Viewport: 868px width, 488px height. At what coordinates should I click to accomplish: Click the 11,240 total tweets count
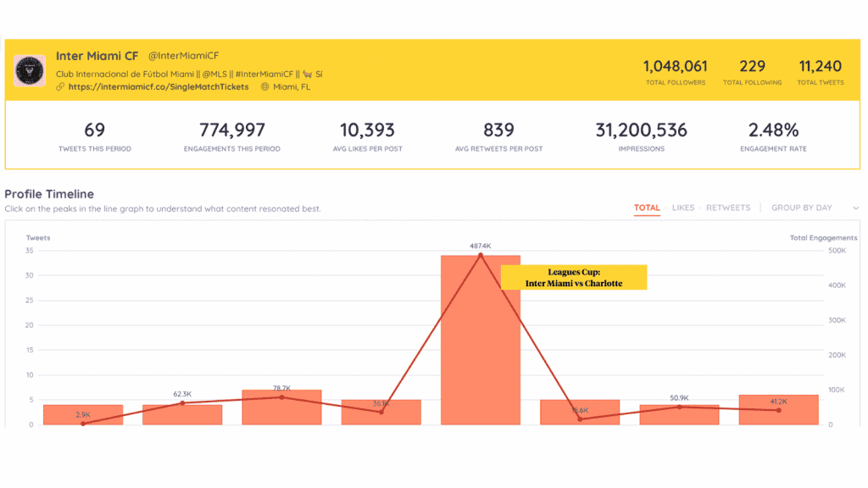pyautogui.click(x=821, y=66)
